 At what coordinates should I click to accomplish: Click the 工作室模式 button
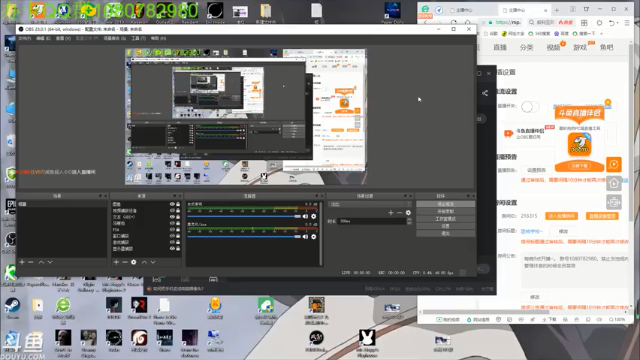click(x=446, y=219)
